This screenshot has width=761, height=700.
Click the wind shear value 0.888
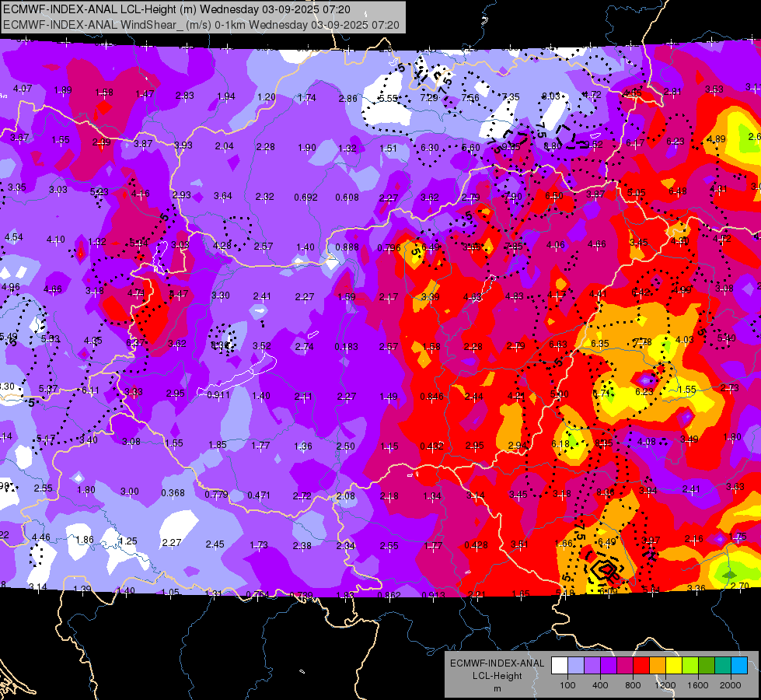point(347,247)
